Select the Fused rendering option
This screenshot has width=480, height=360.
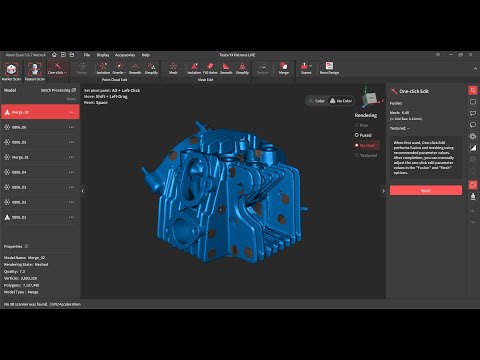pyautogui.click(x=363, y=135)
